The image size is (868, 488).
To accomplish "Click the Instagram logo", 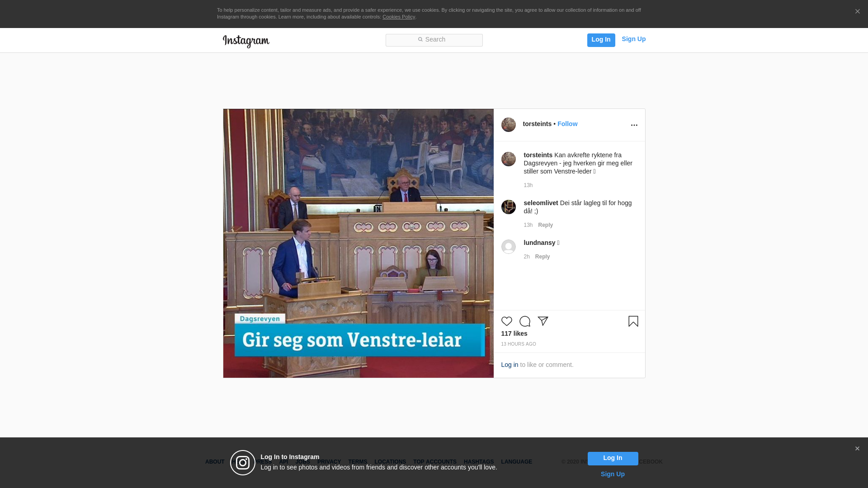I will point(246,41).
